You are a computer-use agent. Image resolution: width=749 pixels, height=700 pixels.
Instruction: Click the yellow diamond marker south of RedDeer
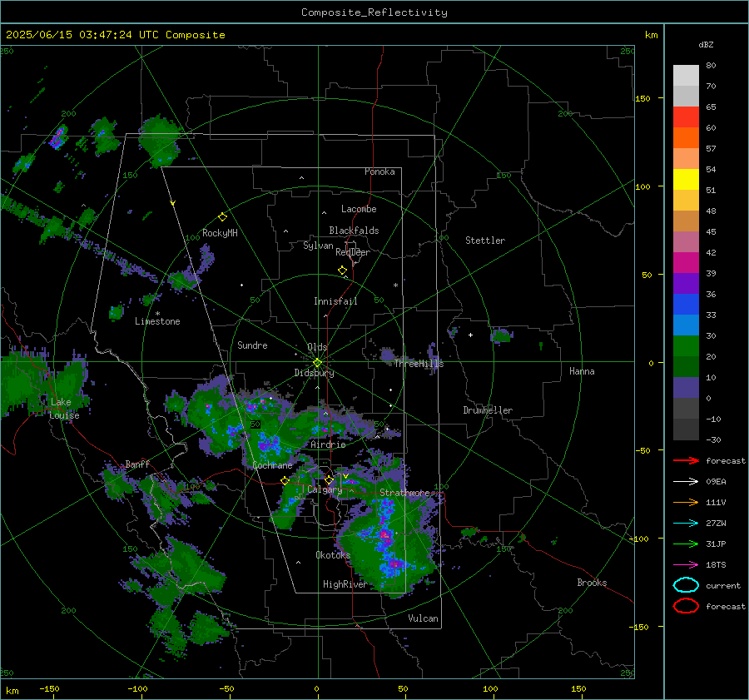[343, 271]
